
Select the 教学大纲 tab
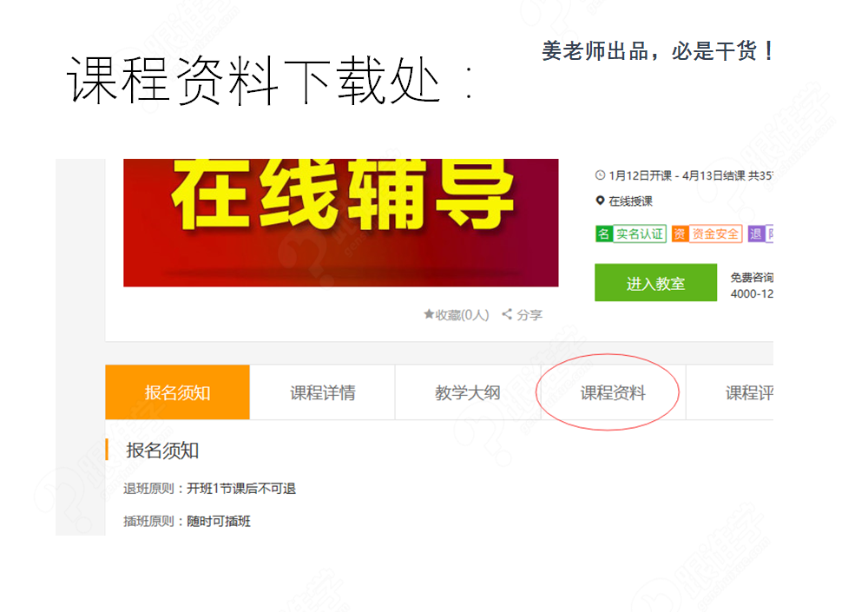pyautogui.click(x=468, y=392)
